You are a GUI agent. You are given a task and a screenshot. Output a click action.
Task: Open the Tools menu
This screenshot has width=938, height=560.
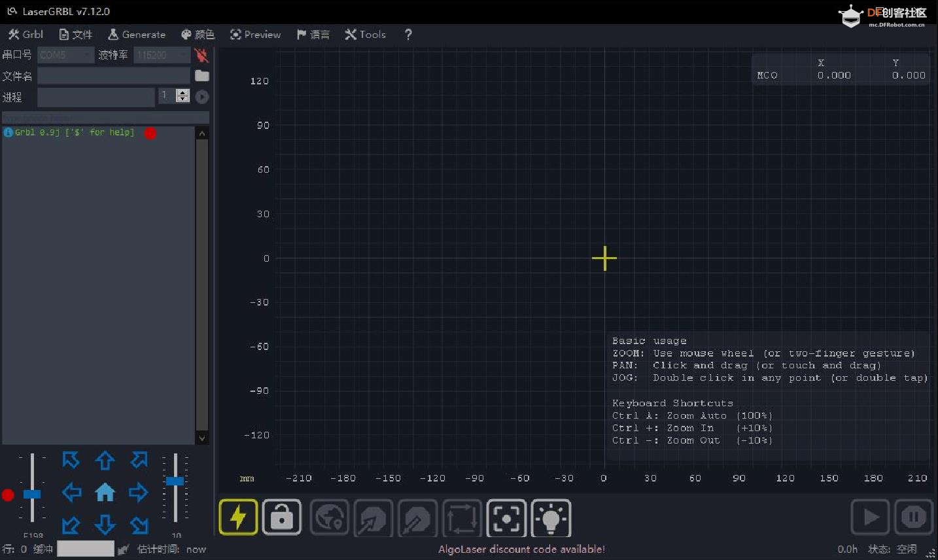coord(365,35)
